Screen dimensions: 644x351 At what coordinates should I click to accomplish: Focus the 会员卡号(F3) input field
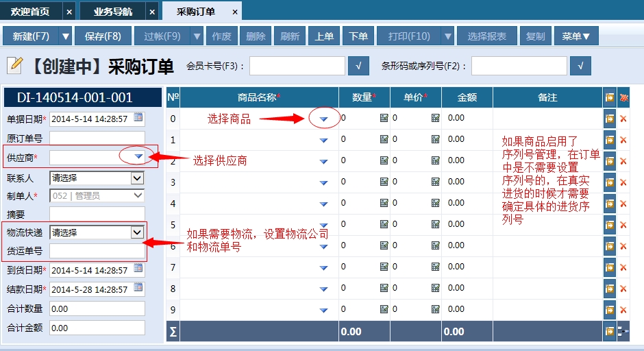[x=297, y=66]
